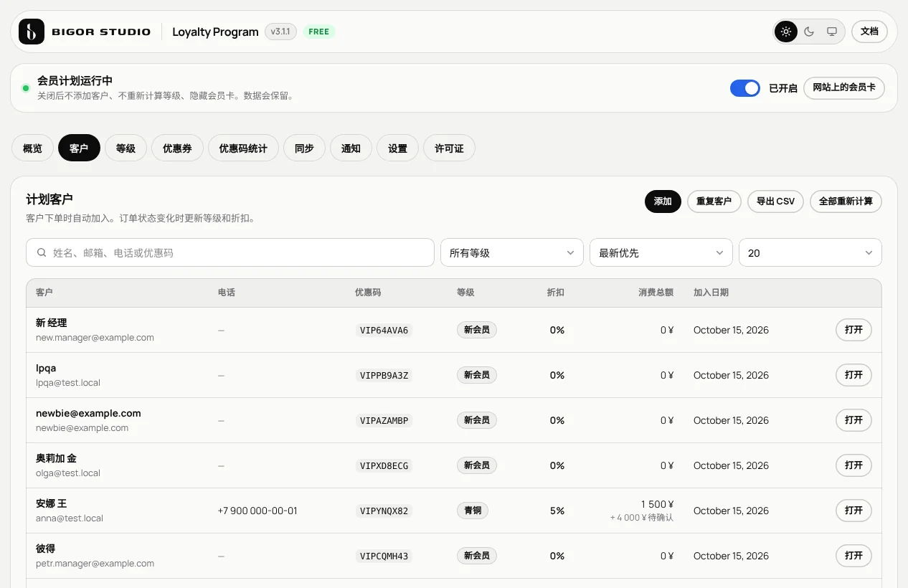Screen dimensions: 908x588
Task: Click the 折扣 column header
Action: point(556,293)
